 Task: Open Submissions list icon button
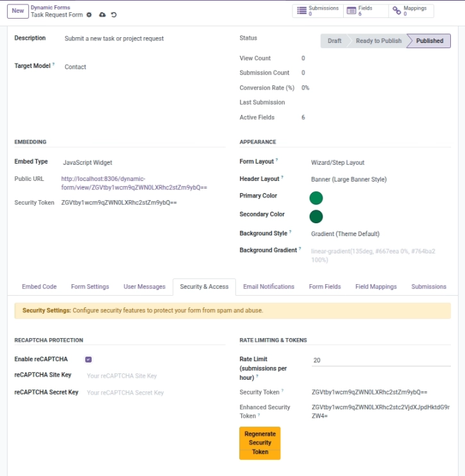317,11
